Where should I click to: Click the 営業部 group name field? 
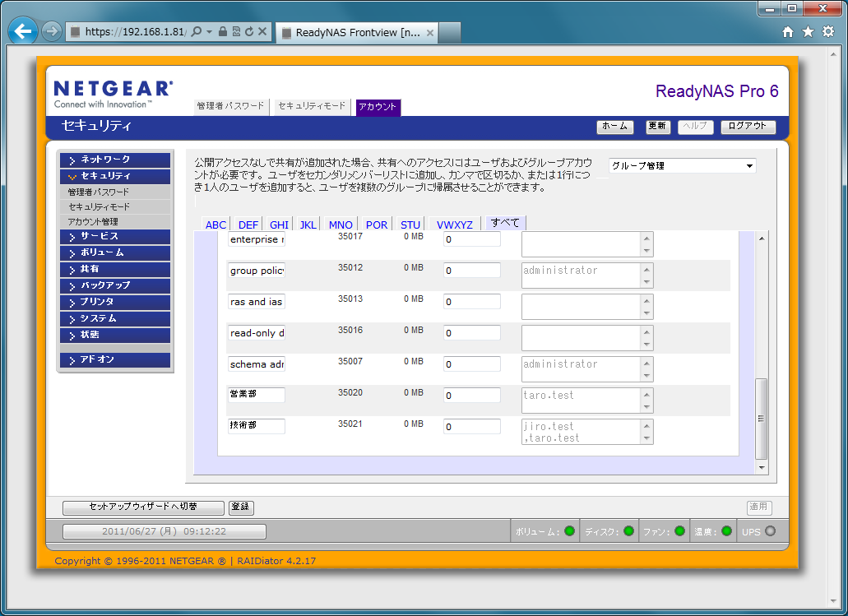pos(257,396)
